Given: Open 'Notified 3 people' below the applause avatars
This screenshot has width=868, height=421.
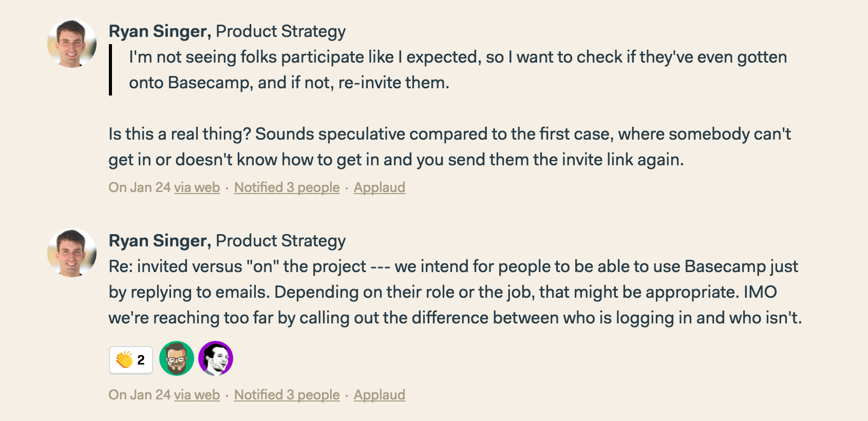Looking at the screenshot, I should [287, 395].
